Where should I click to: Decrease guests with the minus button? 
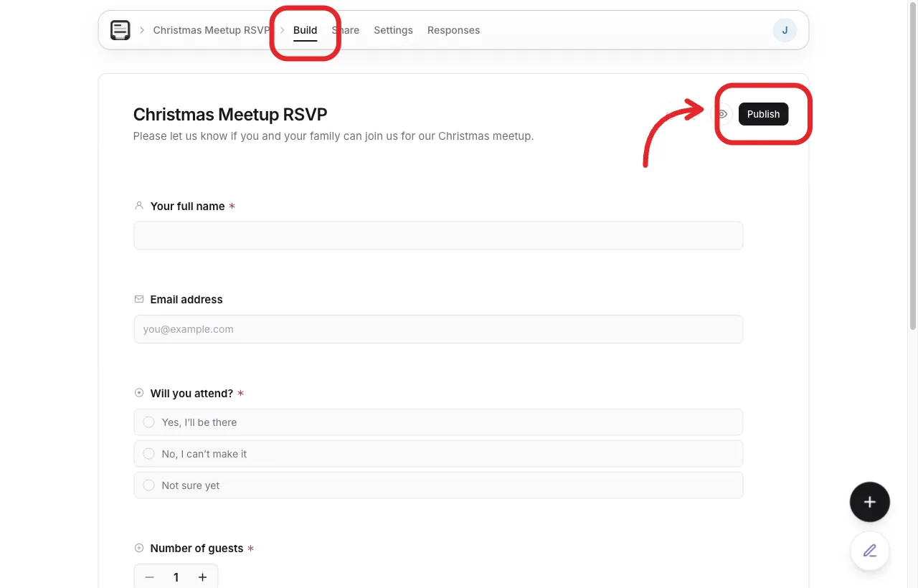(149, 577)
